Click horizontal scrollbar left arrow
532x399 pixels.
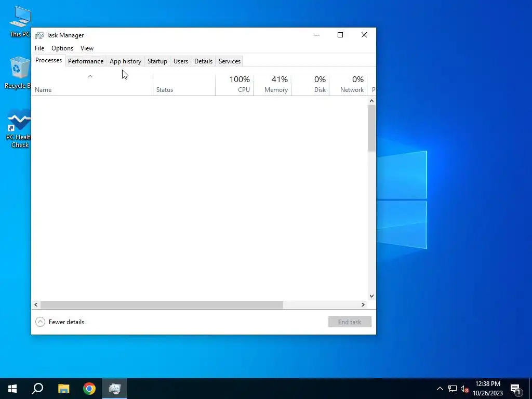(x=36, y=304)
